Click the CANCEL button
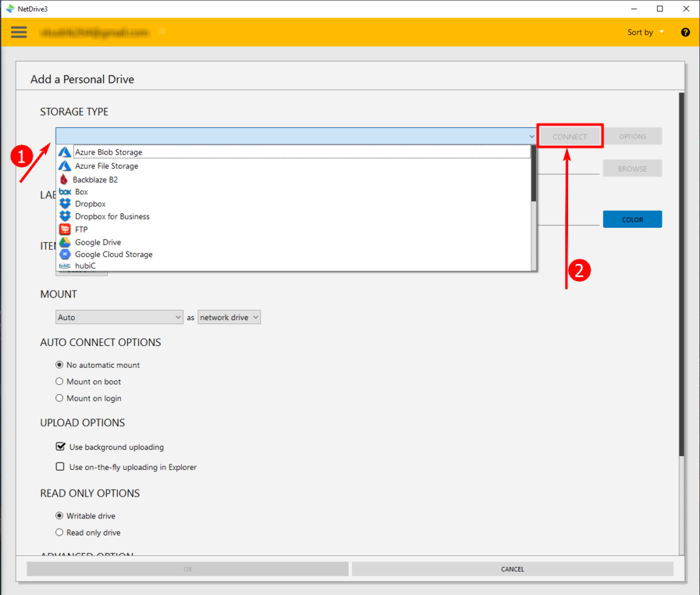 tap(512, 569)
